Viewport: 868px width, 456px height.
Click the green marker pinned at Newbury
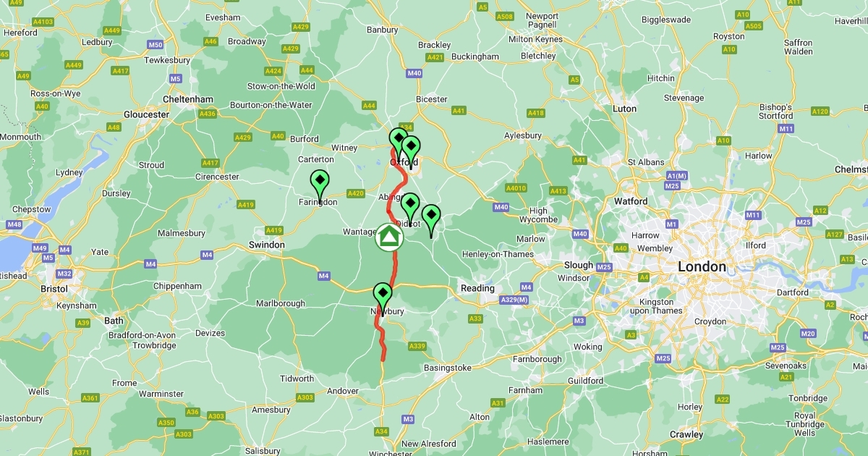(382, 296)
